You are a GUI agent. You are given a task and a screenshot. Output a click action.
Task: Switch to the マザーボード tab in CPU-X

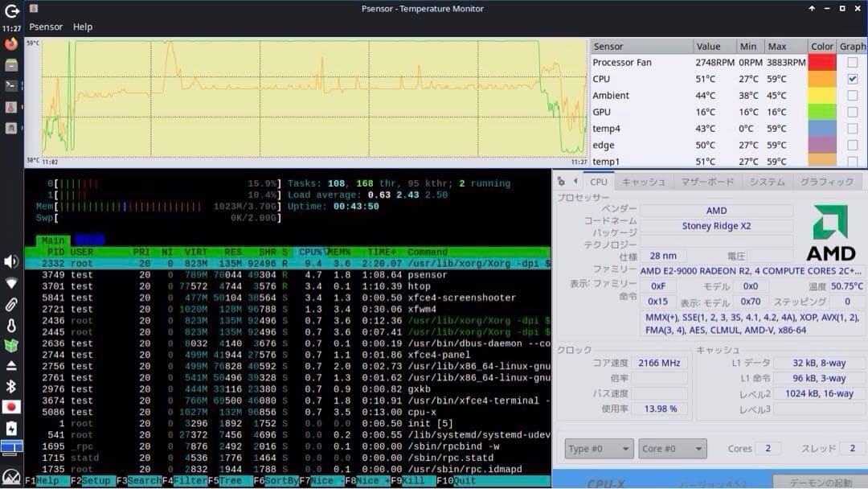click(707, 182)
